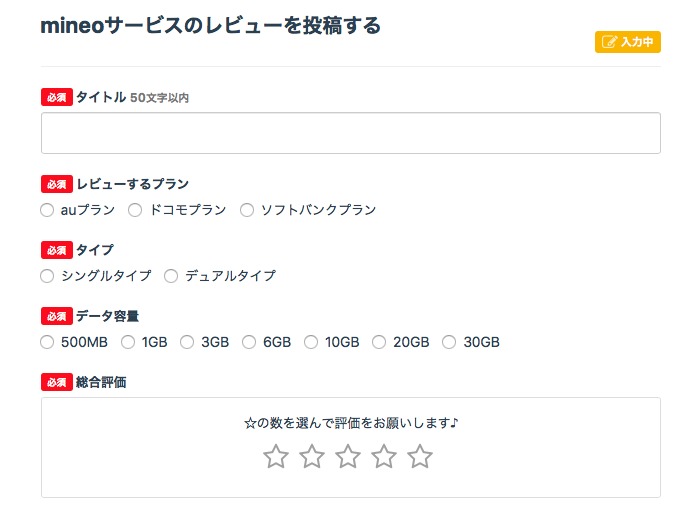
Task: Select the ドコモプラン radio button
Action: (135, 210)
